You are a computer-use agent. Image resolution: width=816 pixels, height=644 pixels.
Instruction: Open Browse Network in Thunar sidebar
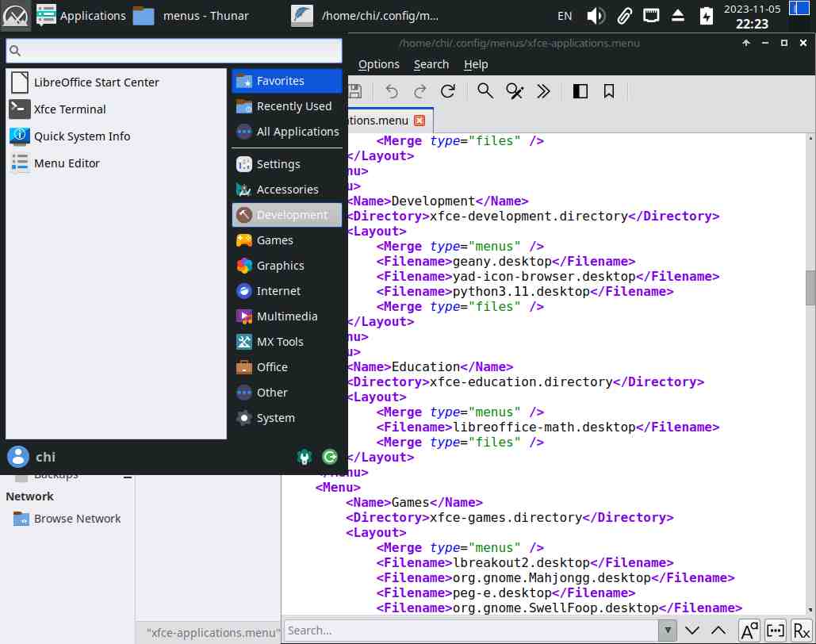tap(77, 519)
